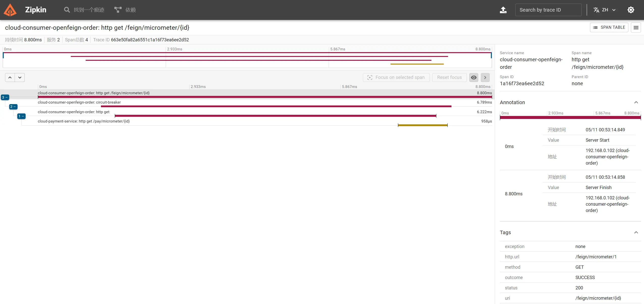Toggle the eye minimap visibility button
The image size is (644, 304).
pyautogui.click(x=474, y=77)
